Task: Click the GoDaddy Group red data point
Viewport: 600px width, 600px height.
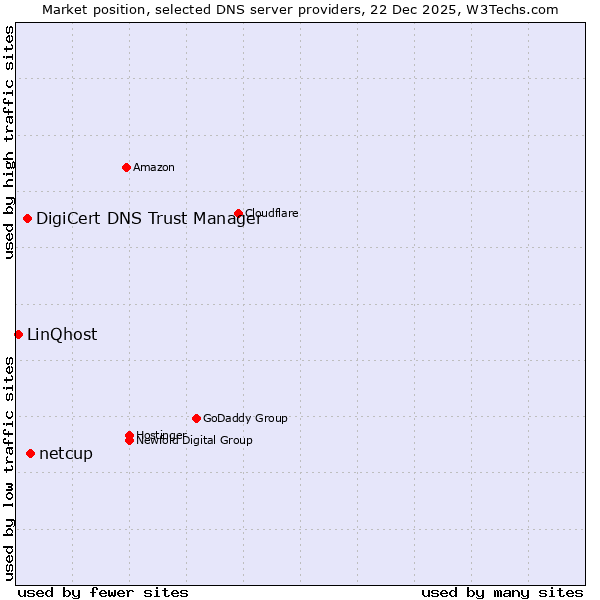Action: [x=196, y=418]
